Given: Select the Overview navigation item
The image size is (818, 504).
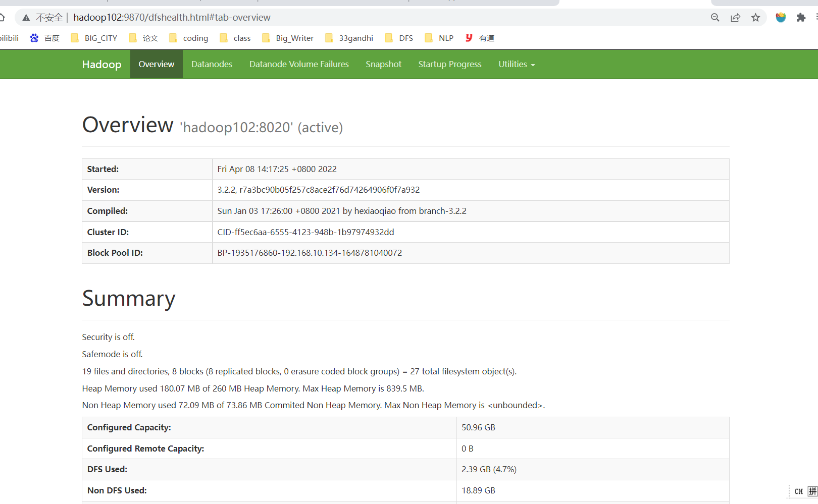Looking at the screenshot, I should (x=156, y=64).
